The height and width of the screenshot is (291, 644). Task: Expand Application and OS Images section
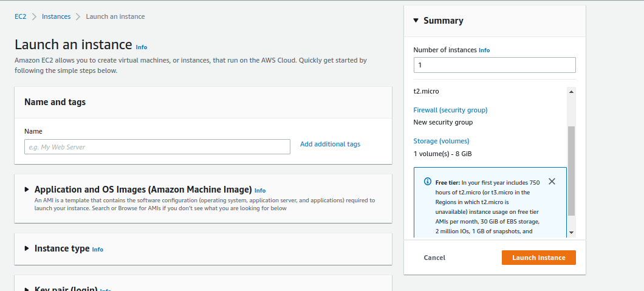point(27,190)
